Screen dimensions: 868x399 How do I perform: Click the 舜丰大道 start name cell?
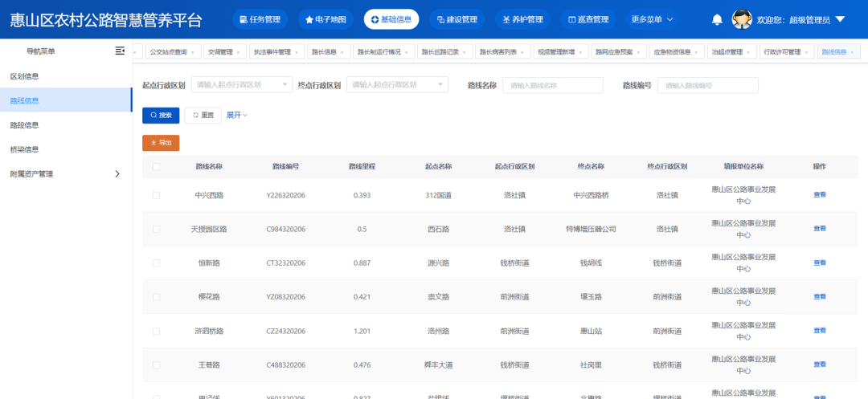click(439, 364)
